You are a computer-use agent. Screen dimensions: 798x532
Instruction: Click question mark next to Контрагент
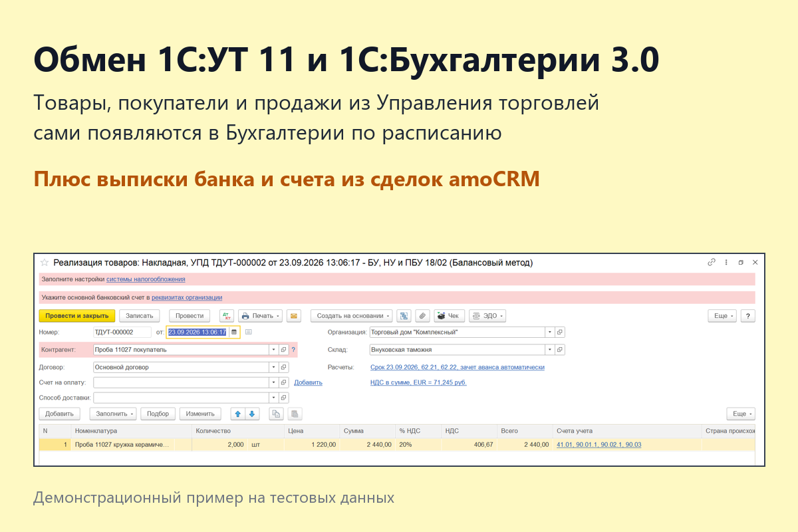(x=293, y=350)
